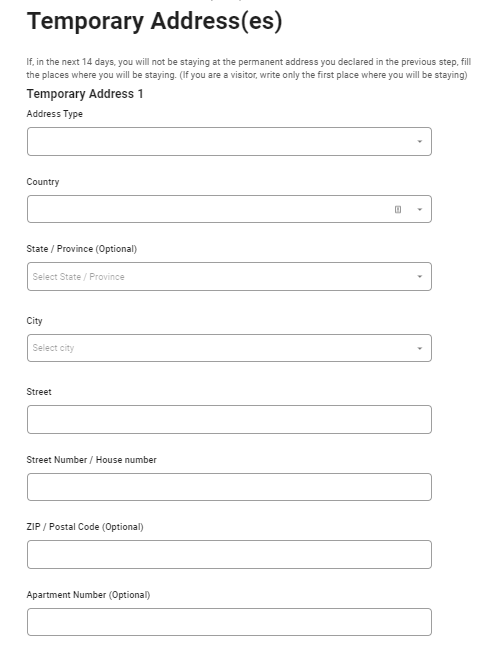The width and height of the screenshot is (498, 651).
Task: Open the Address Type combo box
Action: tap(229, 142)
